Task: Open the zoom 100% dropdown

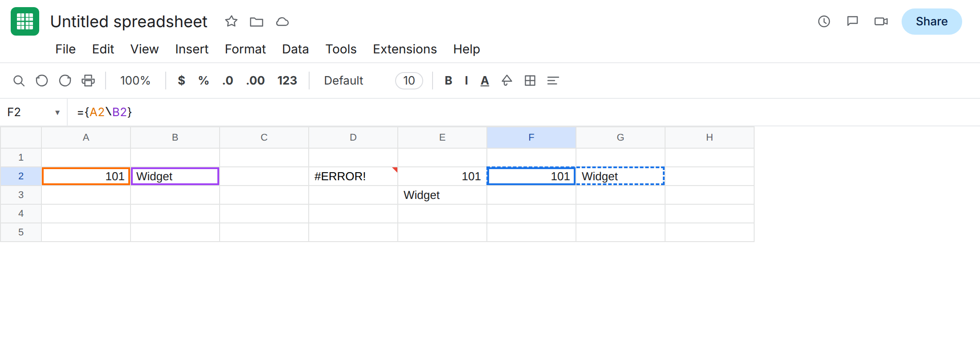Action: (x=135, y=81)
